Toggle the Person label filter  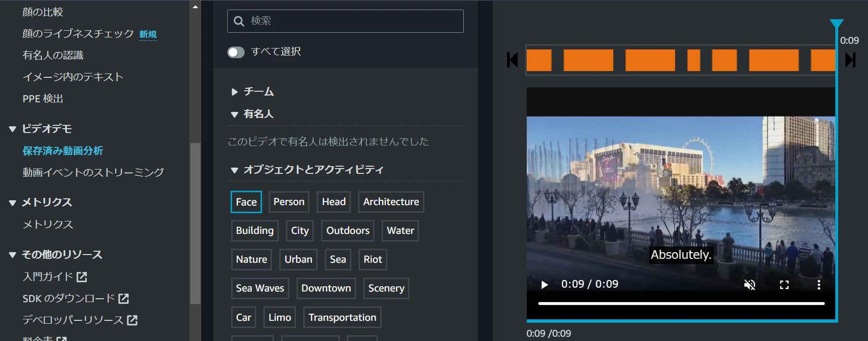click(x=289, y=202)
